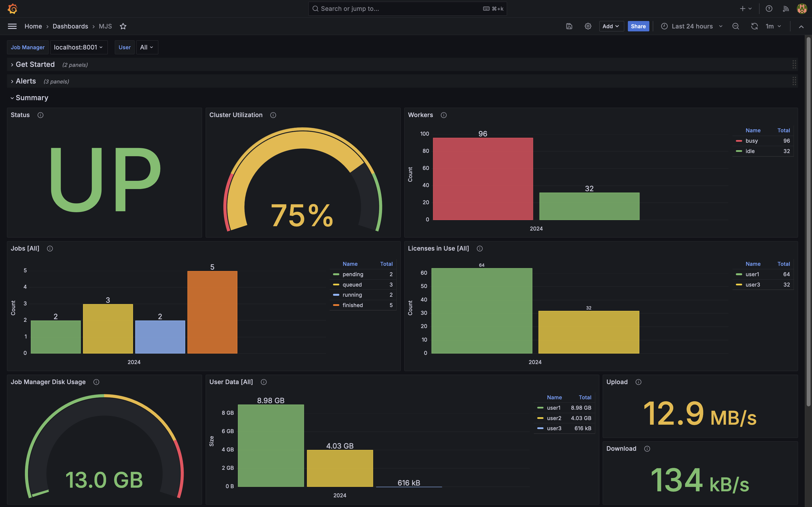812x507 pixels.
Task: Expand the Alerts row
Action: [x=26, y=81]
